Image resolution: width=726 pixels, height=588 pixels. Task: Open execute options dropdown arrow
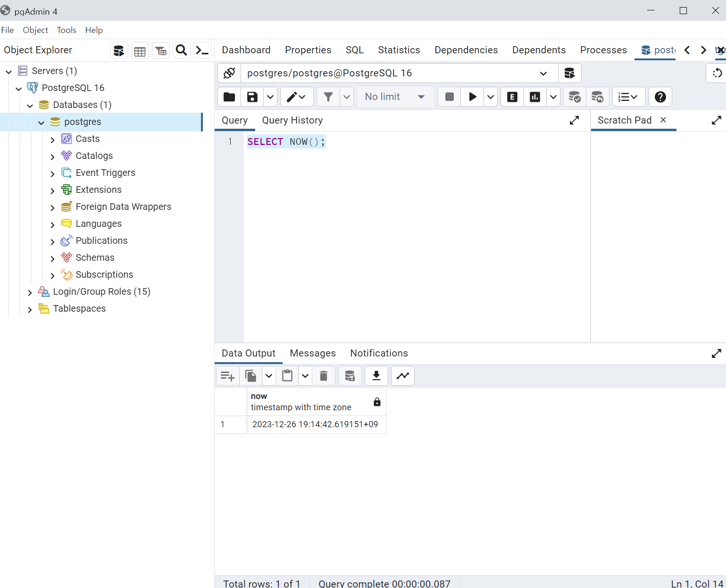[x=491, y=97]
